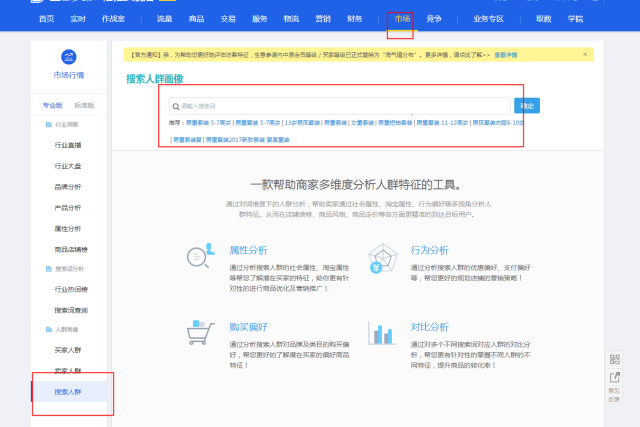Switch to 专业版 tab in sidebar
Image resolution: width=640 pixels, height=427 pixels.
(53, 105)
